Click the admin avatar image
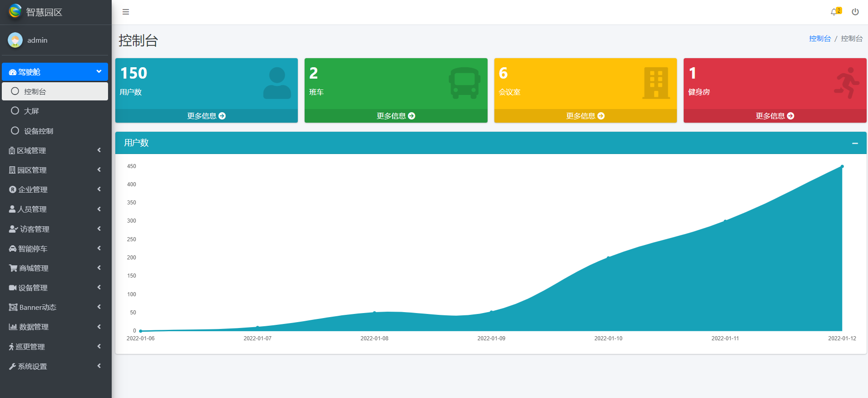This screenshot has width=868, height=398. pos(15,40)
